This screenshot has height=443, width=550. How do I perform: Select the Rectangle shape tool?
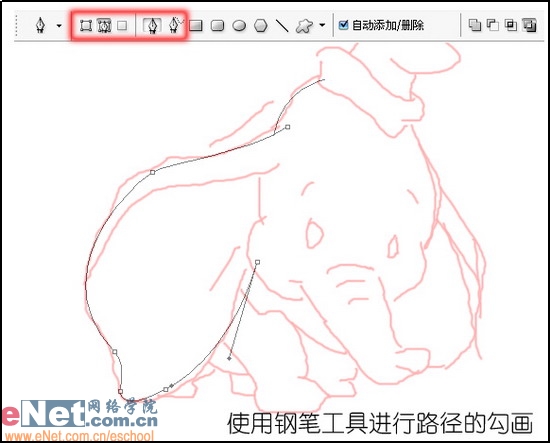(x=196, y=26)
